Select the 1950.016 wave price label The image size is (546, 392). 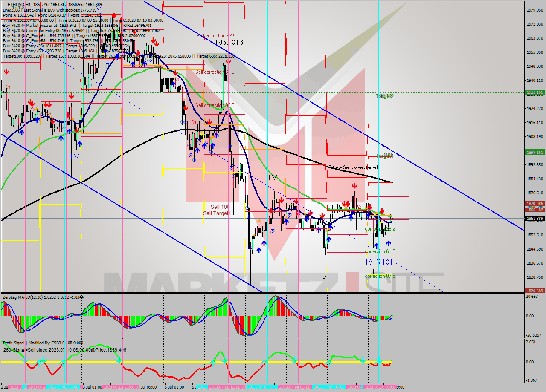(x=223, y=43)
